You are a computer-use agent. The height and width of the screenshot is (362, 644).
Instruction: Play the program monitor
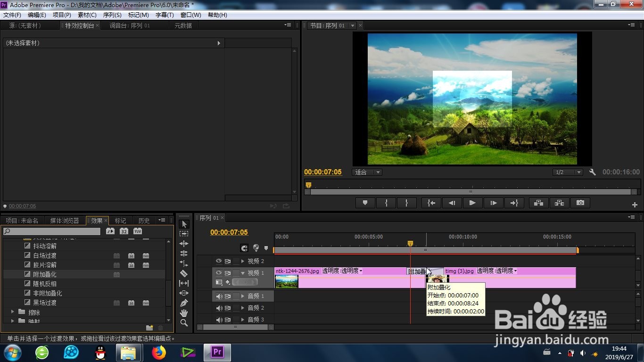(472, 203)
